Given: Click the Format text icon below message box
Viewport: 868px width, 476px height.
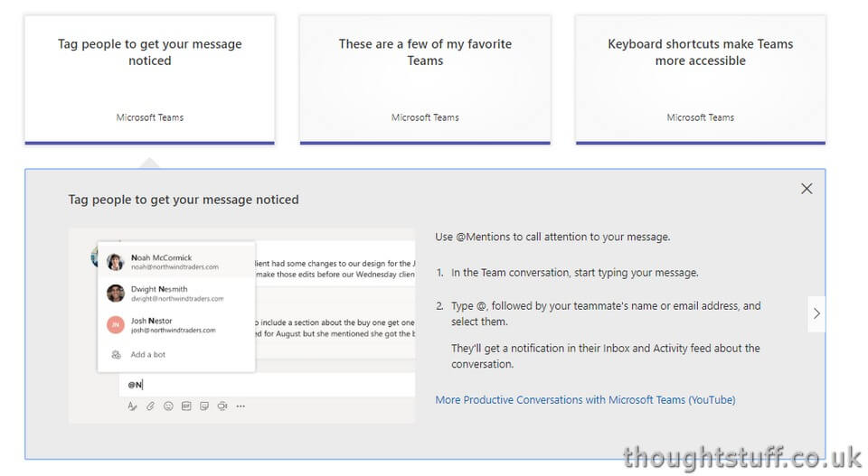Looking at the screenshot, I should coord(132,406).
